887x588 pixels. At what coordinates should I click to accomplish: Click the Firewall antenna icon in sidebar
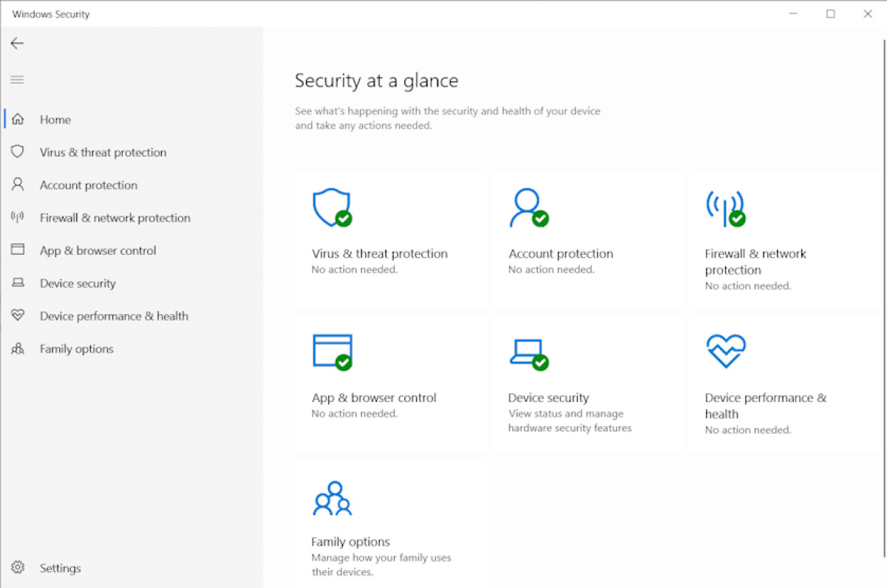pyautogui.click(x=18, y=217)
